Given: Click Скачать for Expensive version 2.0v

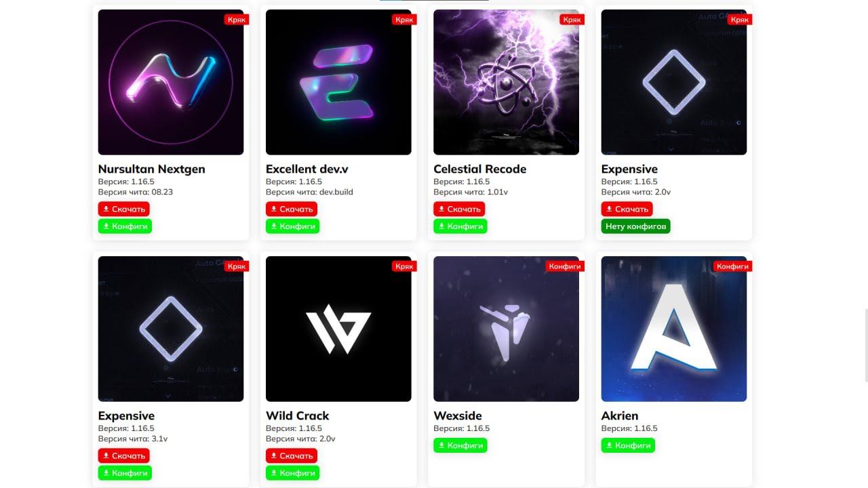Looking at the screenshot, I should [x=627, y=209].
